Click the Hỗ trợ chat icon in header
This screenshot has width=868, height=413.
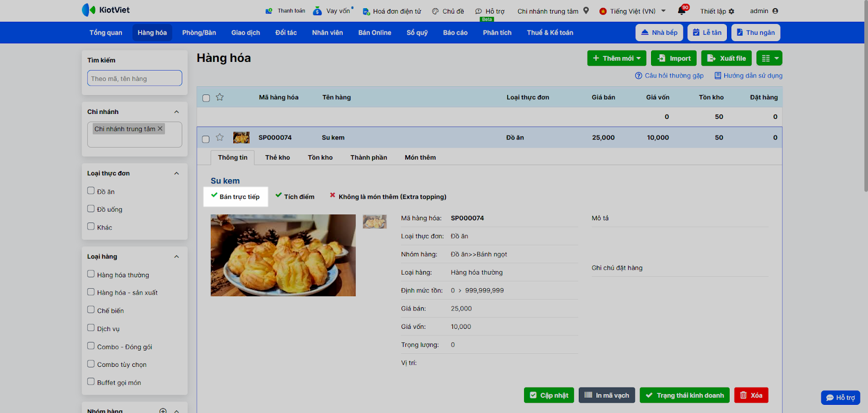(478, 11)
